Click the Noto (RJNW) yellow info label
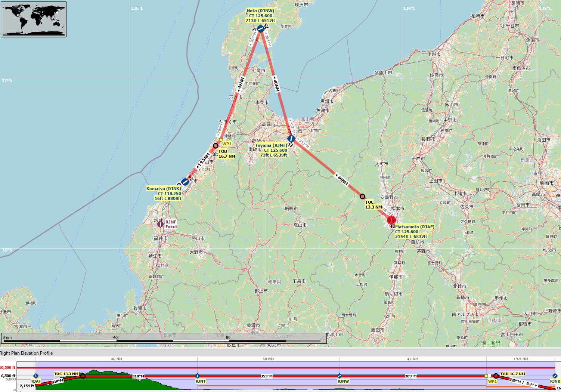 coord(260,16)
